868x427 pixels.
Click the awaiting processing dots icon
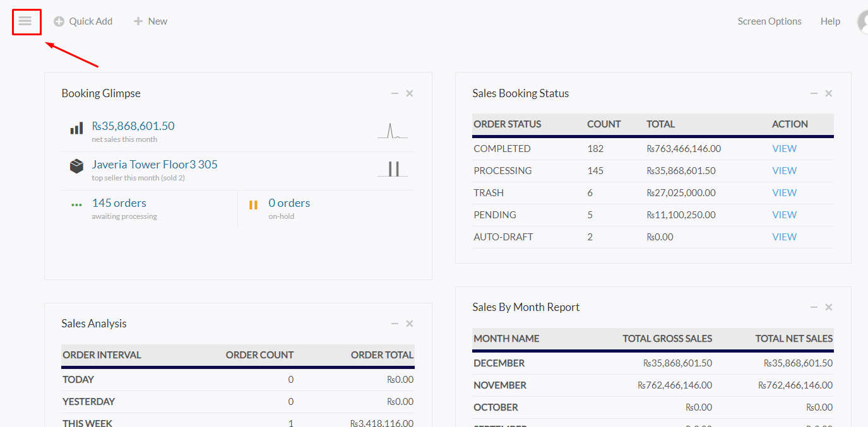(76, 205)
